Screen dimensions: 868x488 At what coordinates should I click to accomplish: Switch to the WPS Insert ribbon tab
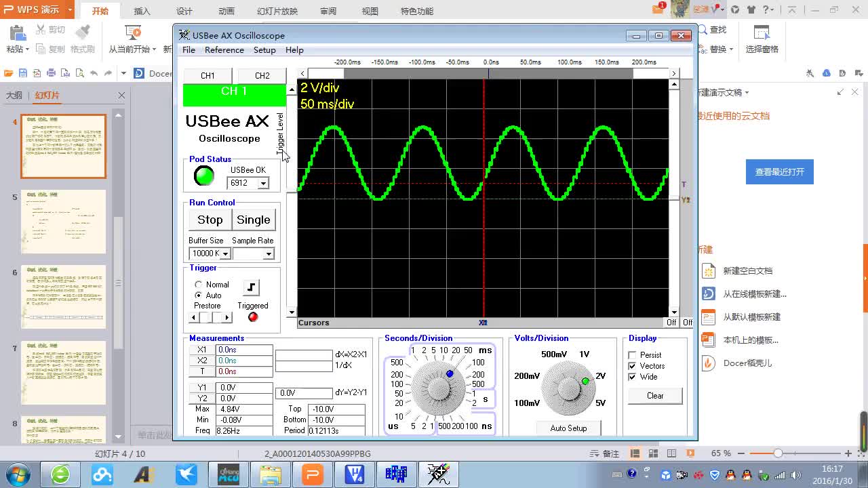[x=142, y=11]
